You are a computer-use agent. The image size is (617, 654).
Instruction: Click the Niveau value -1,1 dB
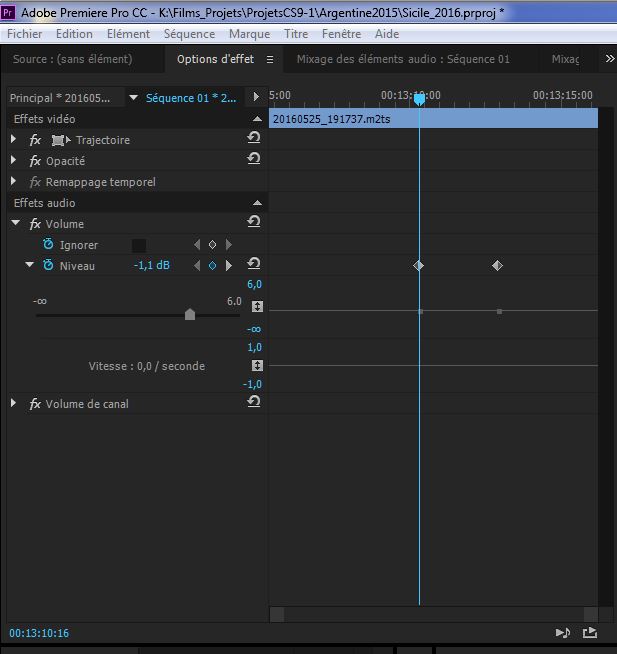(151, 265)
